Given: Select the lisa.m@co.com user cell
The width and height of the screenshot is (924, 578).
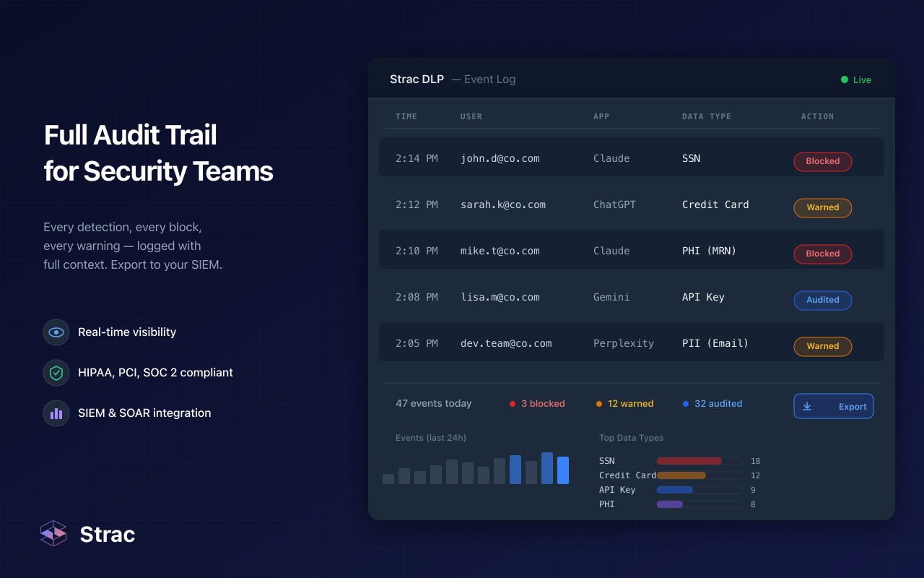Looking at the screenshot, I should pos(500,297).
